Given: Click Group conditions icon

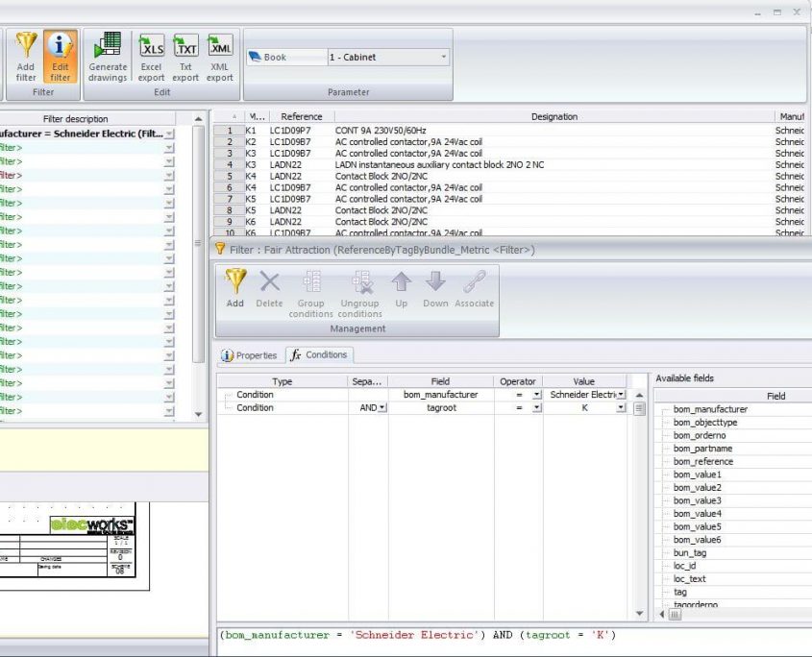Looking at the screenshot, I should point(310,294).
